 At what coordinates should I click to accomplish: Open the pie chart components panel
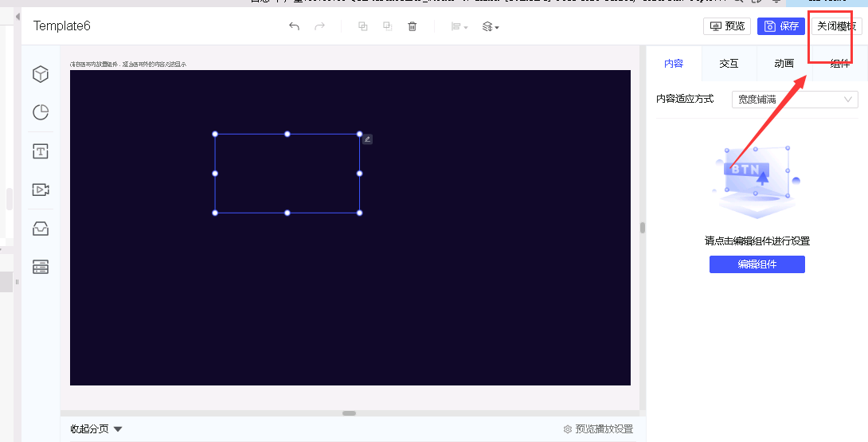click(41, 112)
